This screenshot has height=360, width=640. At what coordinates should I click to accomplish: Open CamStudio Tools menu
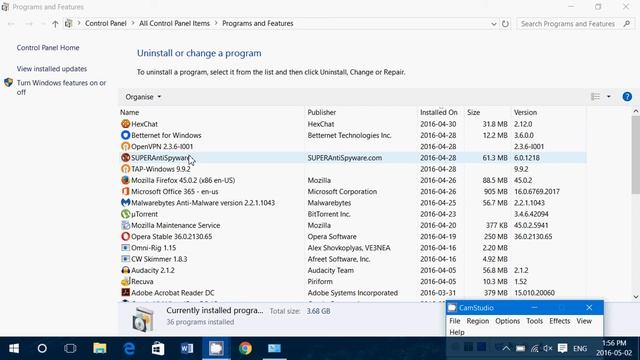[x=534, y=321]
